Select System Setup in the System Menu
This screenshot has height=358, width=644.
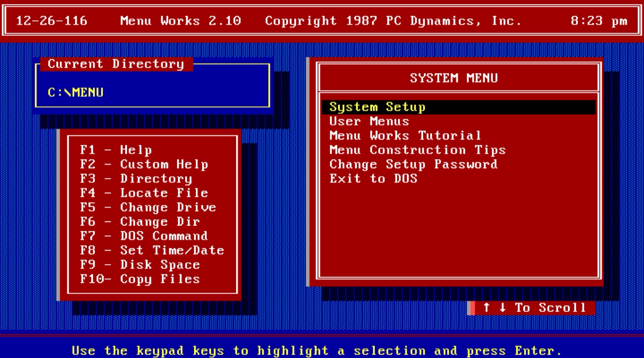coord(458,107)
